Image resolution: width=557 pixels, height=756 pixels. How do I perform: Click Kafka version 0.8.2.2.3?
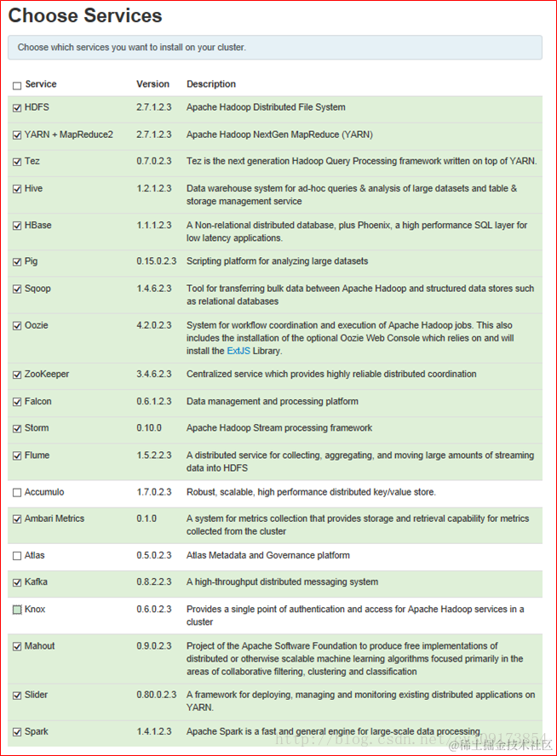coord(154,582)
